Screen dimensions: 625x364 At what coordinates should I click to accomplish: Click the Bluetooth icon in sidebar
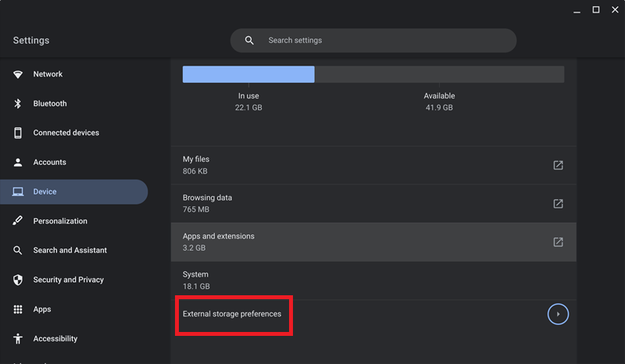[17, 104]
